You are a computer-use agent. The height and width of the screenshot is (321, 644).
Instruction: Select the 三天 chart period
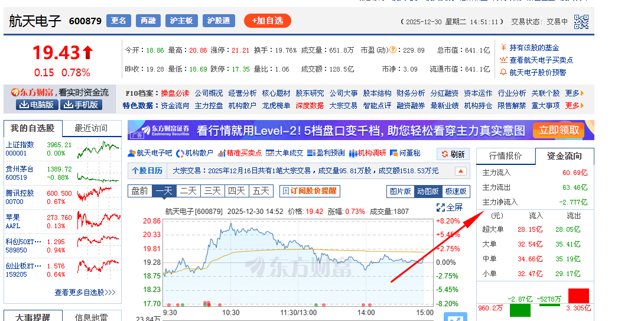(213, 191)
